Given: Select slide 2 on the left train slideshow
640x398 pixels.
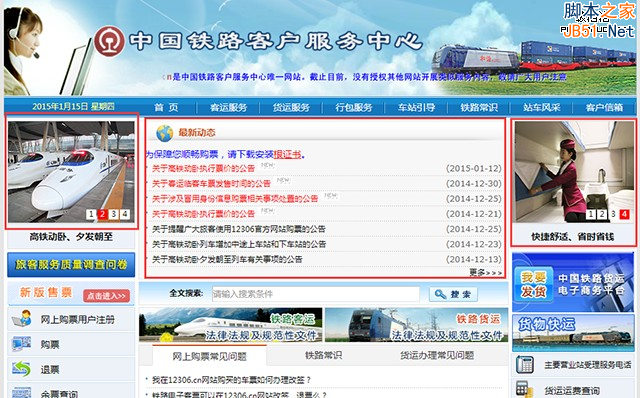Looking at the screenshot, I should [102, 214].
